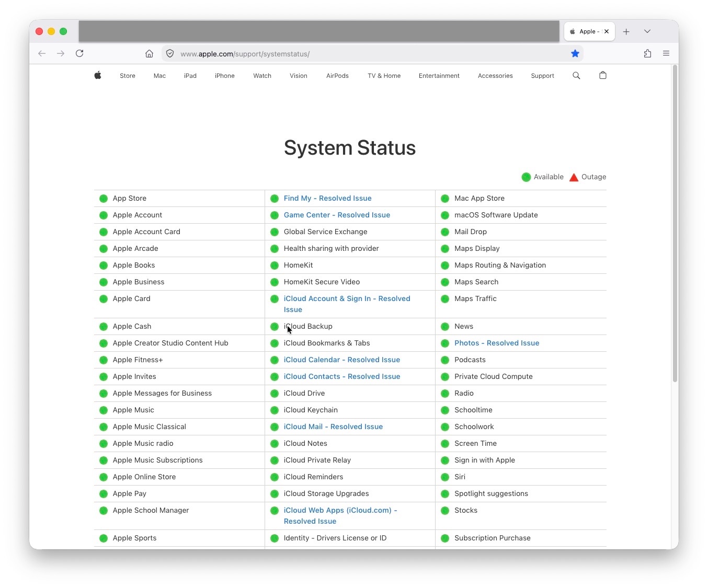Open a new tab with the plus button
Viewport: 708px width, 588px height.
pyautogui.click(x=626, y=31)
